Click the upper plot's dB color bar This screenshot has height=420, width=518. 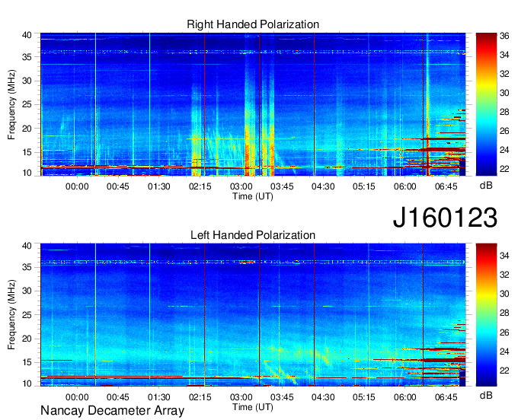pyautogui.click(x=486, y=104)
